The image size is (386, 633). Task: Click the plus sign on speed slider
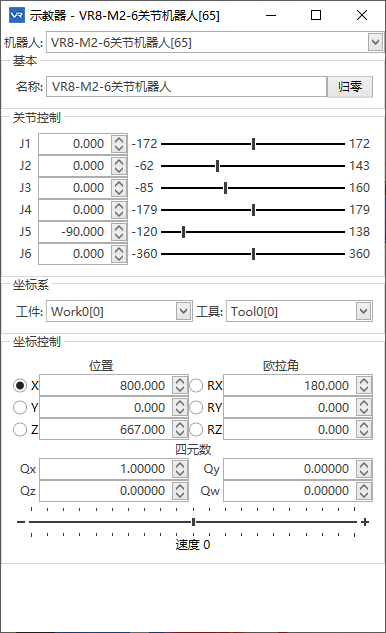(365, 522)
